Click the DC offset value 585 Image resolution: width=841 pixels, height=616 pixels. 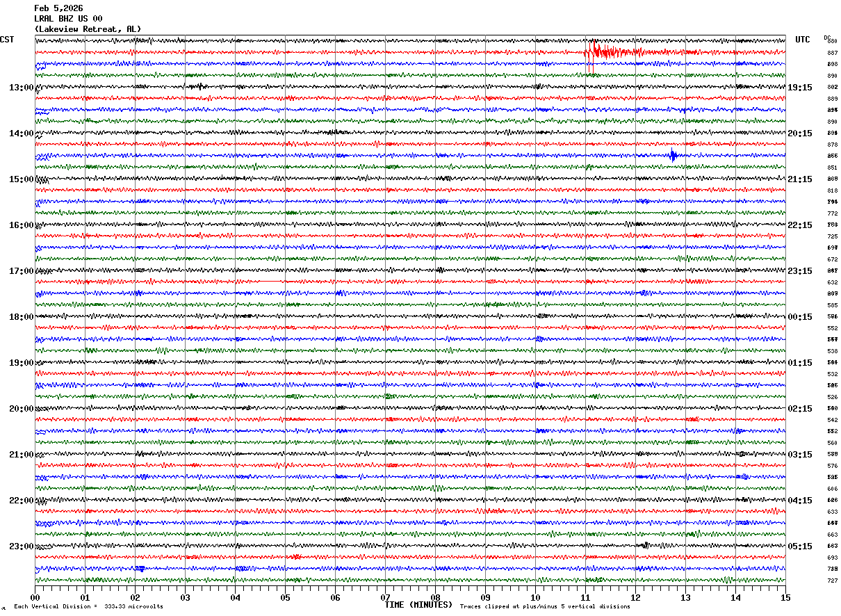click(x=832, y=305)
